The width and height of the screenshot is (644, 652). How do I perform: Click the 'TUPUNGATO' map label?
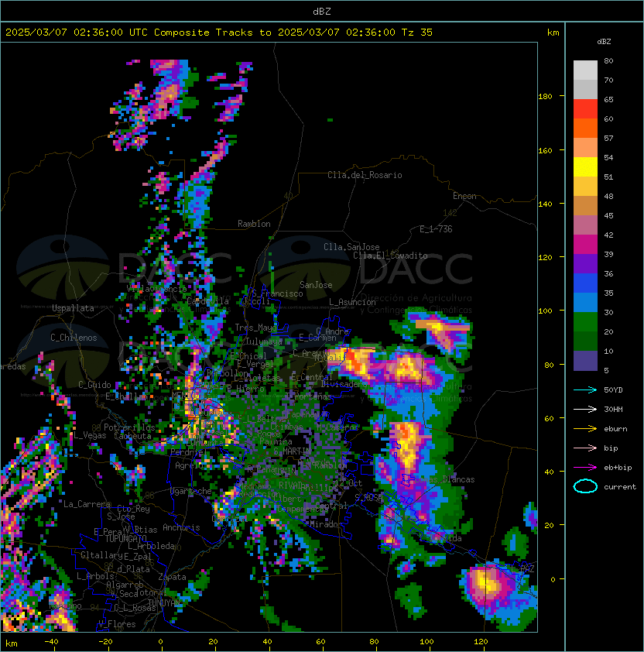tap(125, 538)
